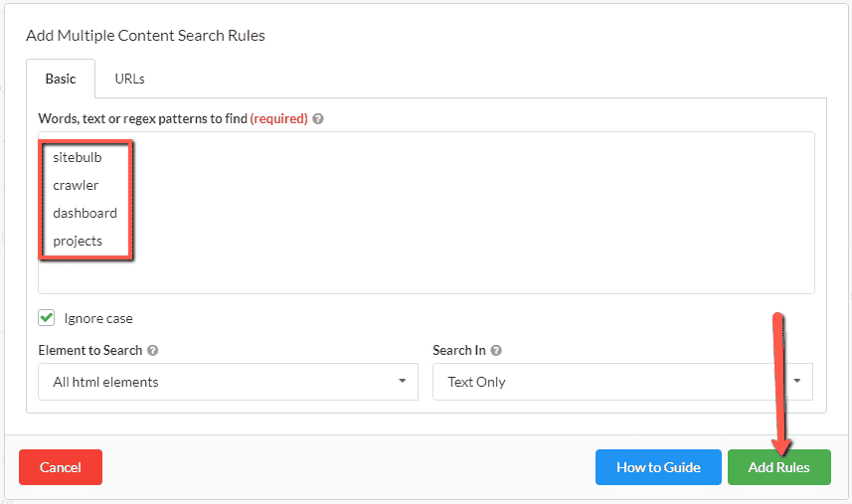
Task: Click help icon next to Search In
Action: pyautogui.click(x=496, y=350)
